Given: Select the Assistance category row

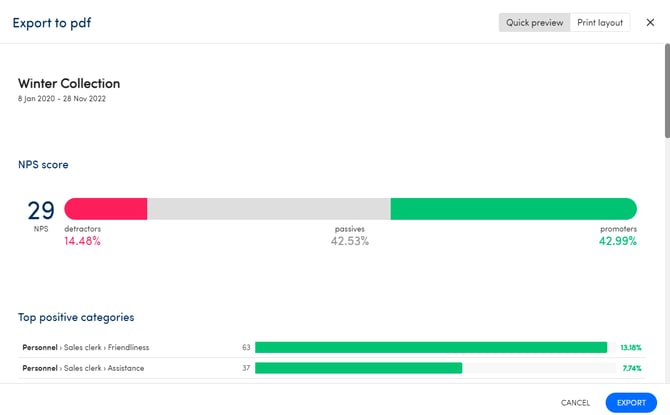Looking at the screenshot, I should pos(82,368).
